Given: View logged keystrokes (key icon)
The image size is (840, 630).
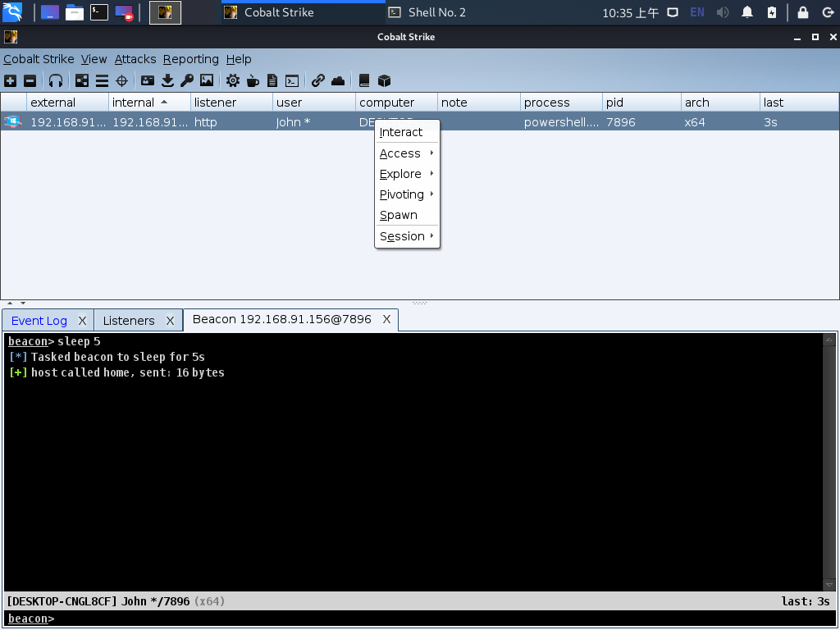Looking at the screenshot, I should (187, 80).
